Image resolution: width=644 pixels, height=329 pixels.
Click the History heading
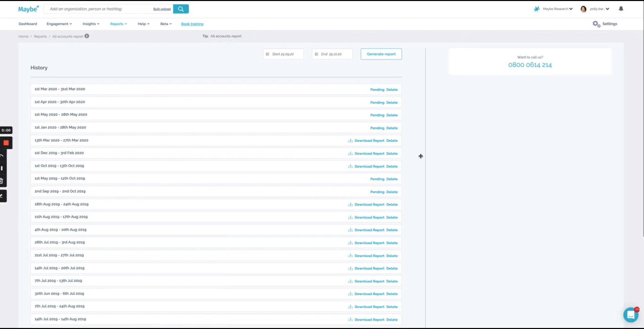pos(39,68)
